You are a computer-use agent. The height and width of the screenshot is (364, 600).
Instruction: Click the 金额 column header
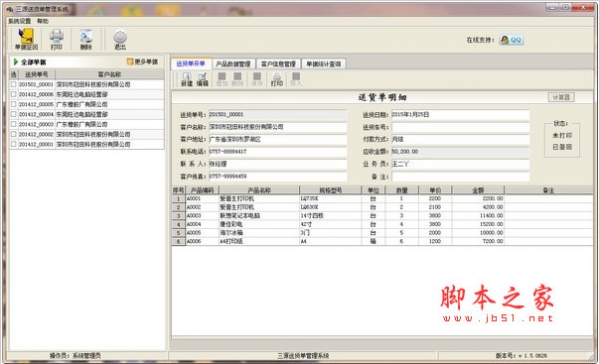(x=478, y=190)
